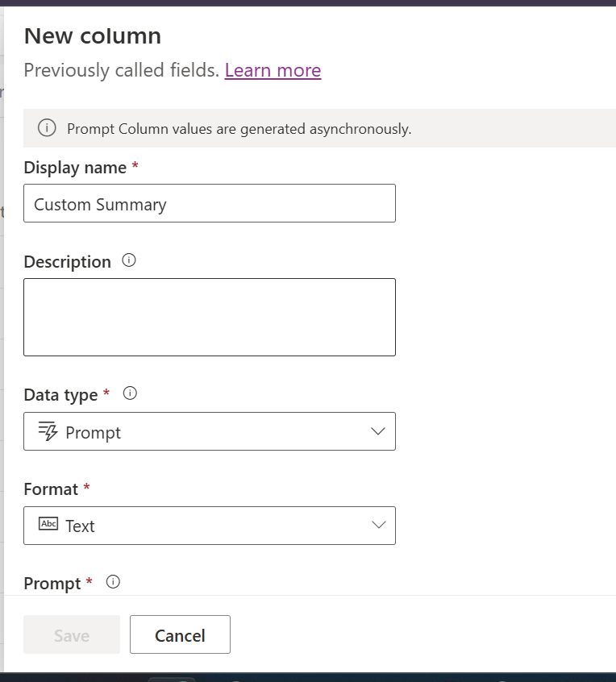Open the Format dropdown showing Text
The width and height of the screenshot is (616, 682).
210,526
